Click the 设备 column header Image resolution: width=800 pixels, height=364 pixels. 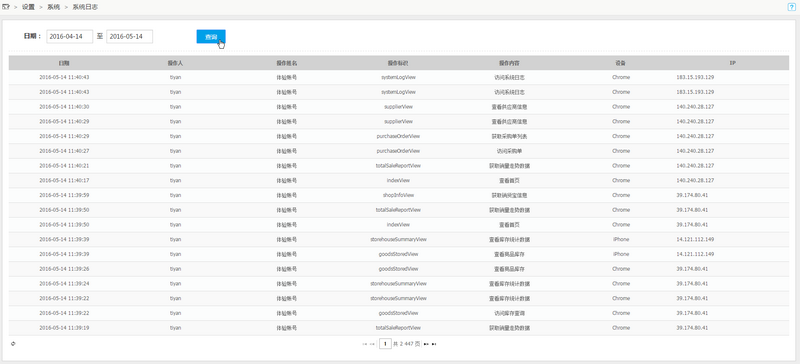(x=620, y=63)
